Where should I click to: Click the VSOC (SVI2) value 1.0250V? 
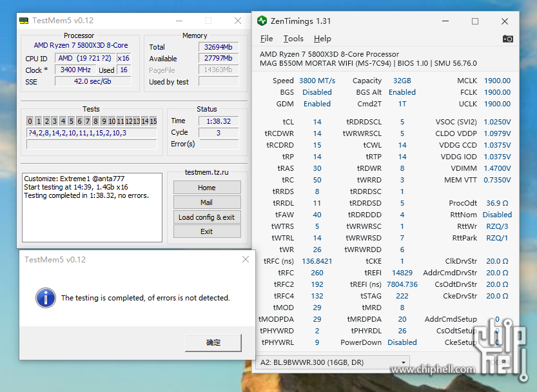[x=497, y=122]
